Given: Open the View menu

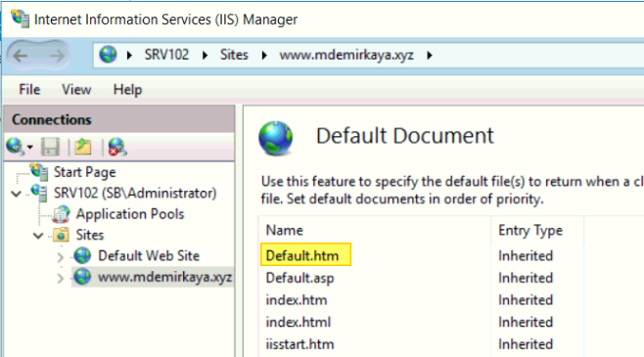Looking at the screenshot, I should tap(76, 89).
